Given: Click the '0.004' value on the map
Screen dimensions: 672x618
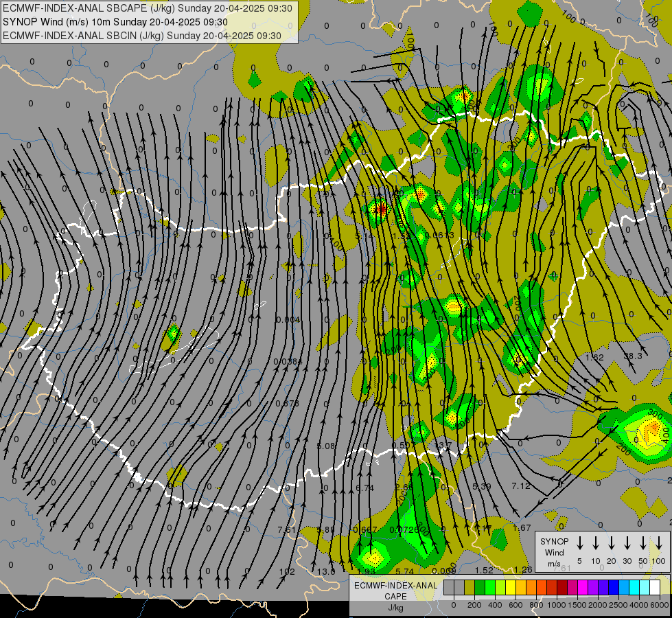Looking at the screenshot, I should coord(288,319).
